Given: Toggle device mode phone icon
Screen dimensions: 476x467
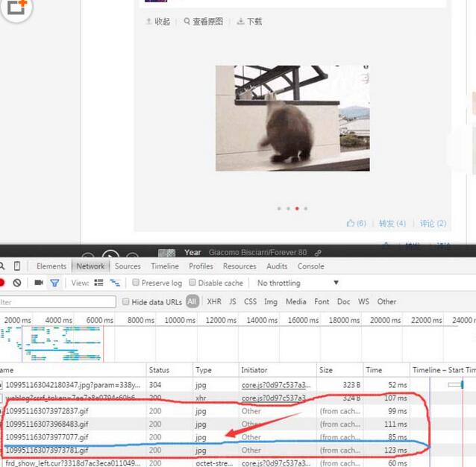Looking at the screenshot, I should (17, 266).
